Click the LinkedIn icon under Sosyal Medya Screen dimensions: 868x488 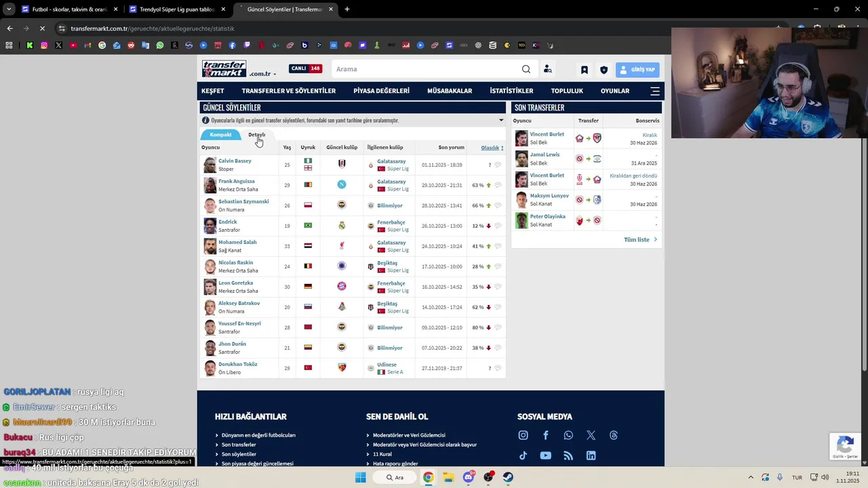point(591,455)
